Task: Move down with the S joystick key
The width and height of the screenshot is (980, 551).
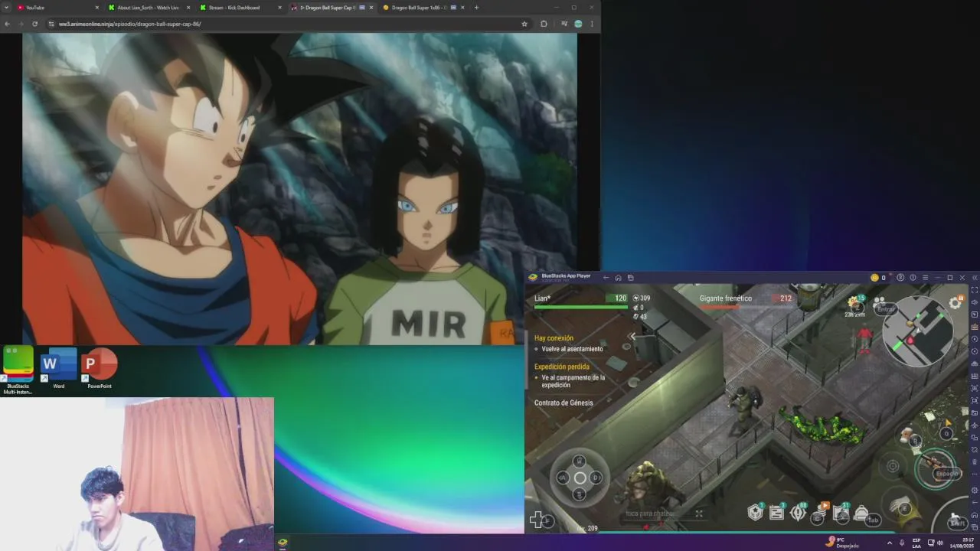Action: click(580, 494)
